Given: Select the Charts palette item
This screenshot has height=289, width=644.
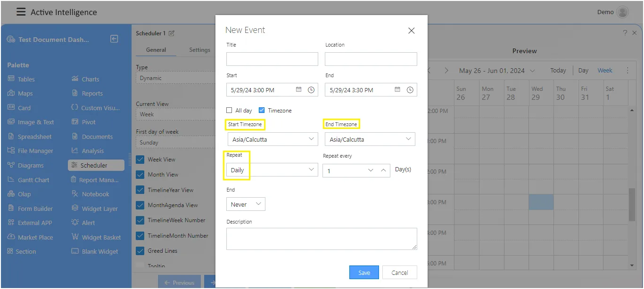Looking at the screenshot, I should tap(85, 79).
